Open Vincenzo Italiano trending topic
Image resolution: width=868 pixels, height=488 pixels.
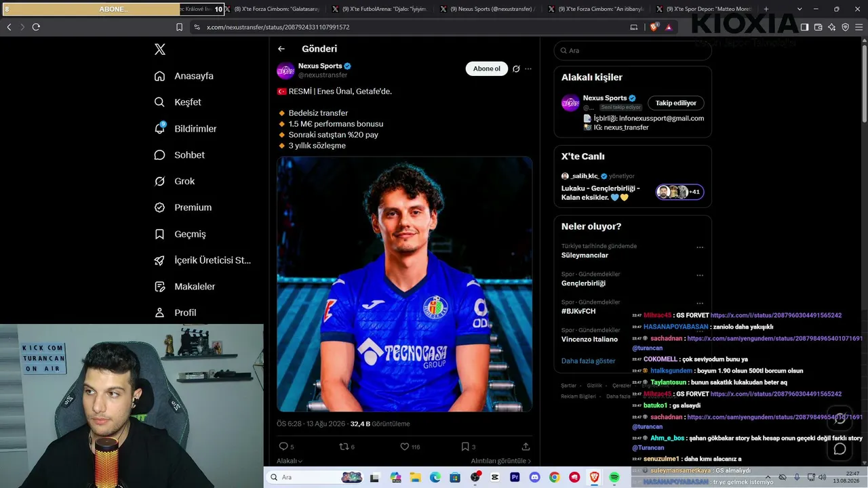click(x=589, y=339)
